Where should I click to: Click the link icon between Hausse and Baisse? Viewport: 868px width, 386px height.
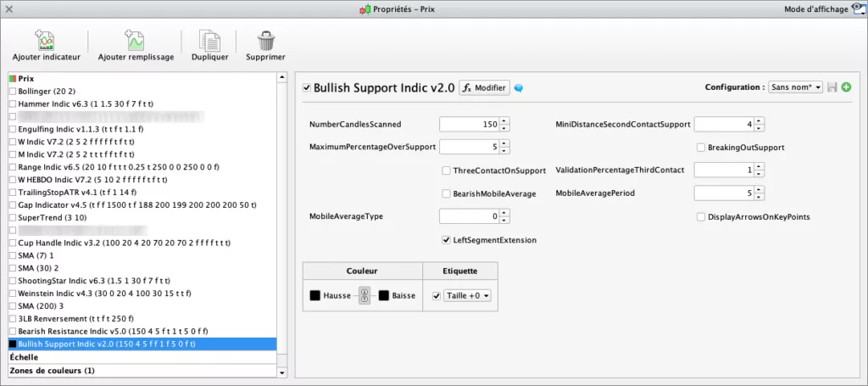click(364, 295)
